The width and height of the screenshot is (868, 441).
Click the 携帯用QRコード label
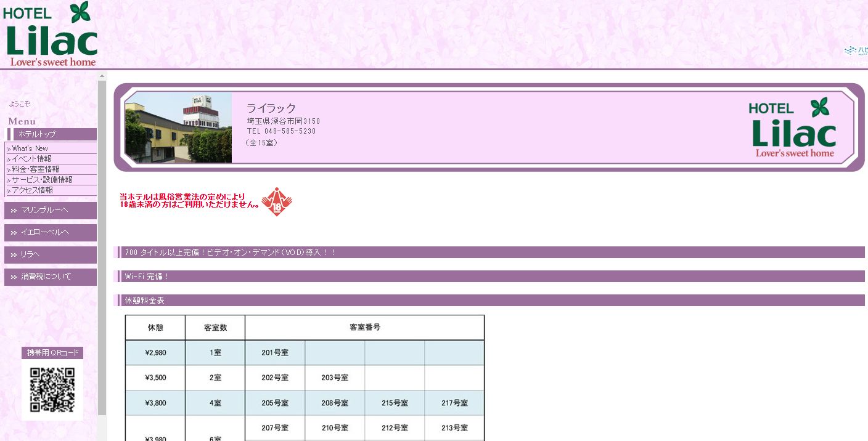[52, 353]
